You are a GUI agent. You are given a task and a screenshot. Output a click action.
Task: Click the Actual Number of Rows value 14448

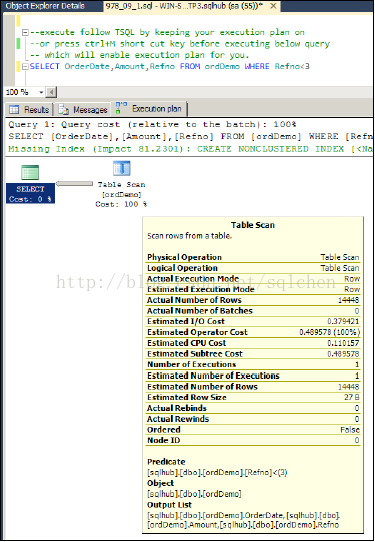click(348, 300)
